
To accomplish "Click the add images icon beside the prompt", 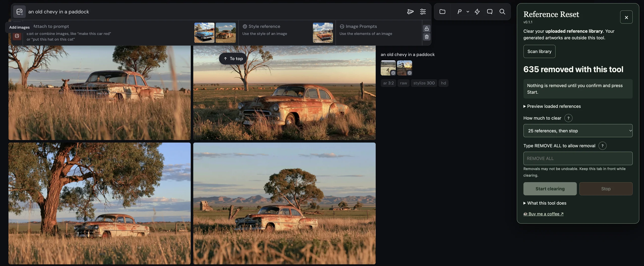I will point(19,11).
